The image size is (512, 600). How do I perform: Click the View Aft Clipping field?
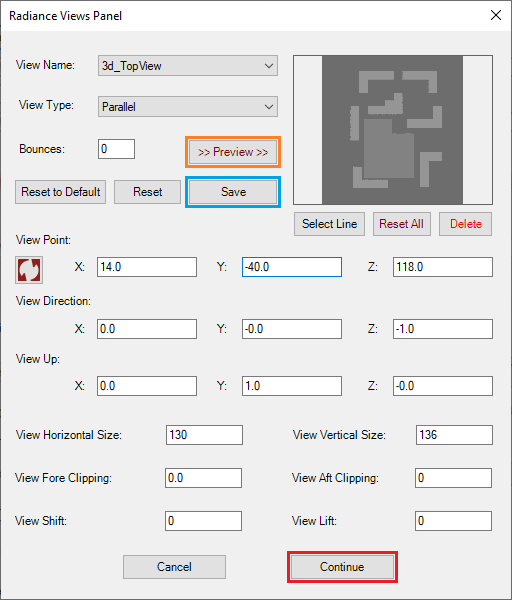(x=453, y=478)
